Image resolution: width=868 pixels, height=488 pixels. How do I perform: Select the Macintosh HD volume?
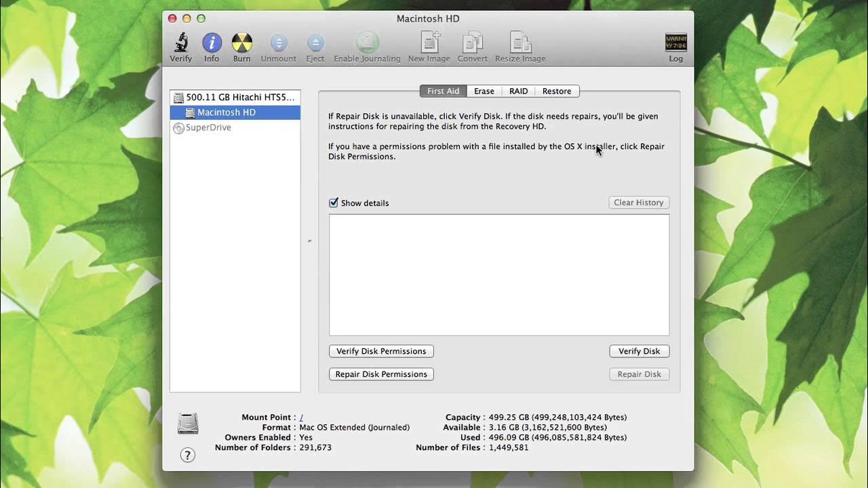[x=235, y=113]
